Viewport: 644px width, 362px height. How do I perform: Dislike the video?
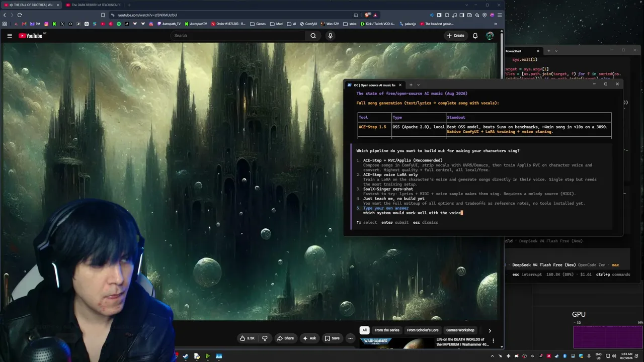coord(265,338)
